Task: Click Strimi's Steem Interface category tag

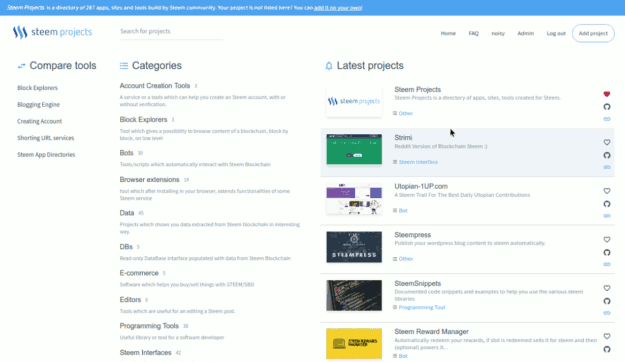Action: [x=418, y=162]
